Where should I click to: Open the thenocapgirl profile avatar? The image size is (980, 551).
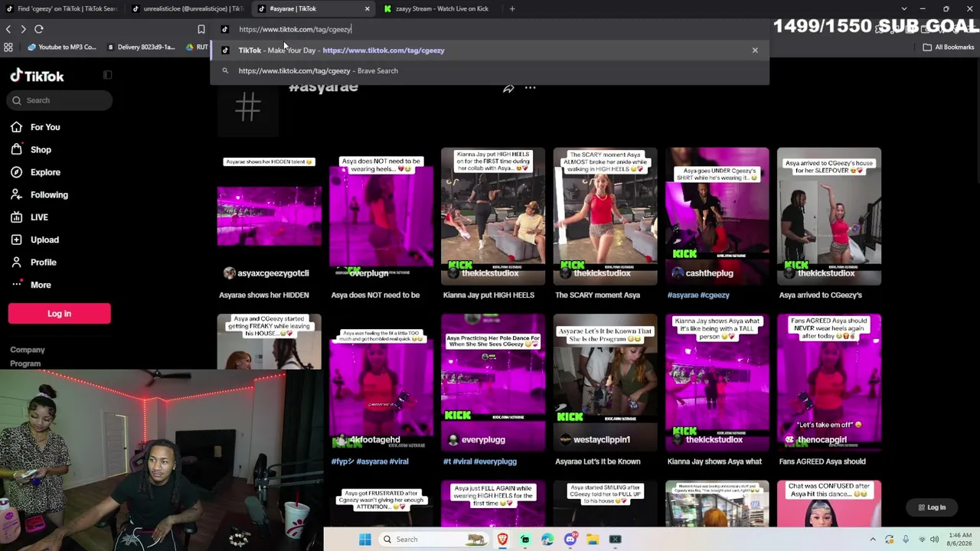coord(789,440)
